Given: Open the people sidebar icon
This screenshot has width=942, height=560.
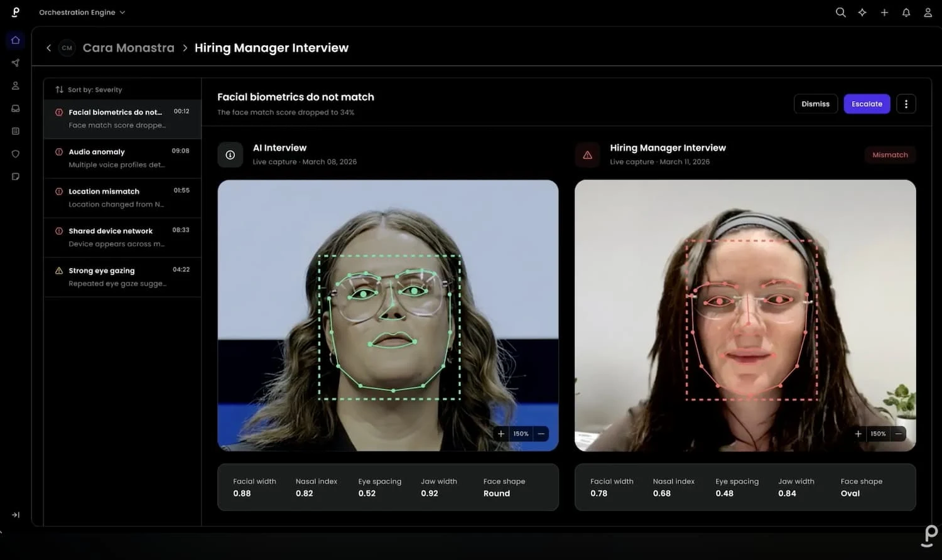Looking at the screenshot, I should pyautogui.click(x=16, y=85).
